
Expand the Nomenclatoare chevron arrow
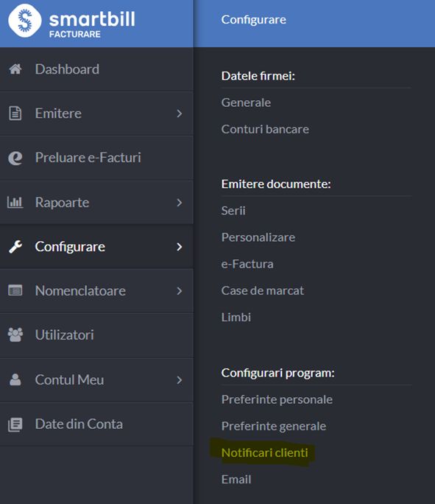(x=180, y=291)
